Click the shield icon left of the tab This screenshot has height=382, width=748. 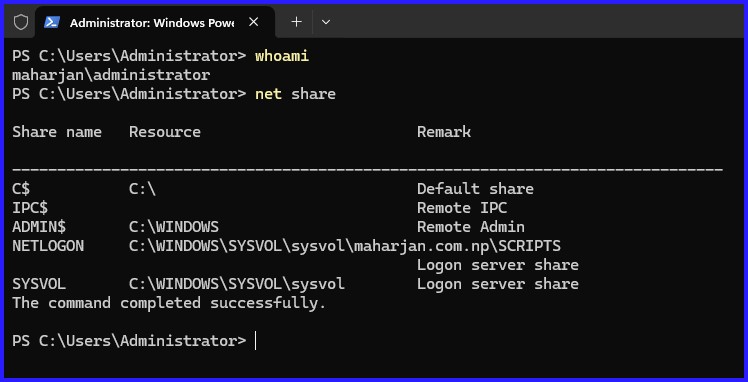pyautogui.click(x=21, y=22)
